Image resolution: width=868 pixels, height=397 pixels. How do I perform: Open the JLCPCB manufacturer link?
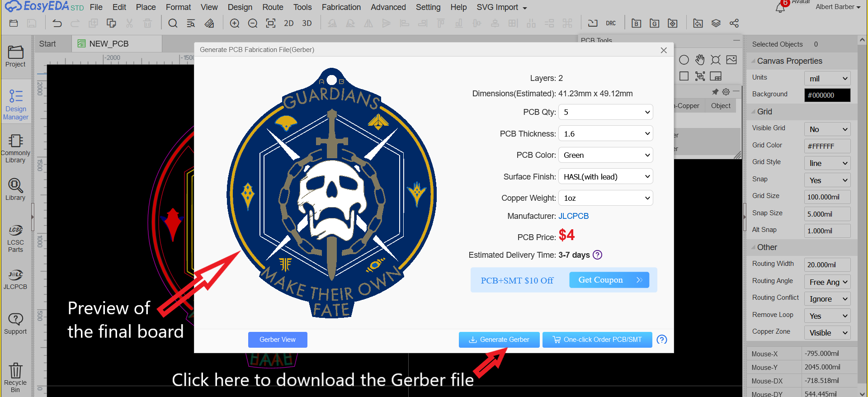tap(573, 216)
